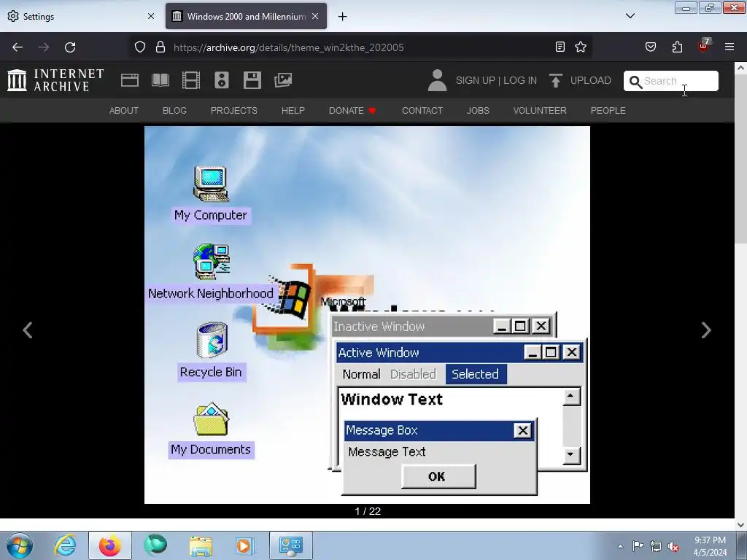Show the next image in carousel

[x=706, y=330]
